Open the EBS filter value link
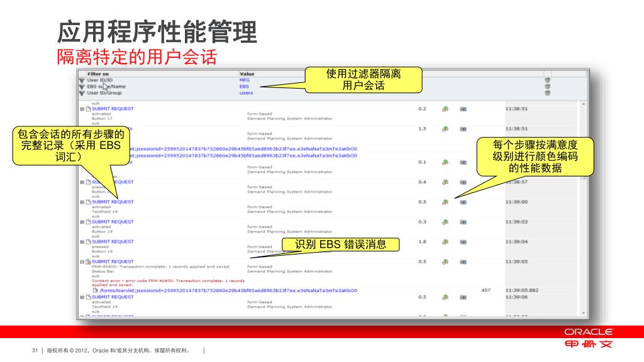The height and width of the screenshot is (362, 644). point(244,87)
